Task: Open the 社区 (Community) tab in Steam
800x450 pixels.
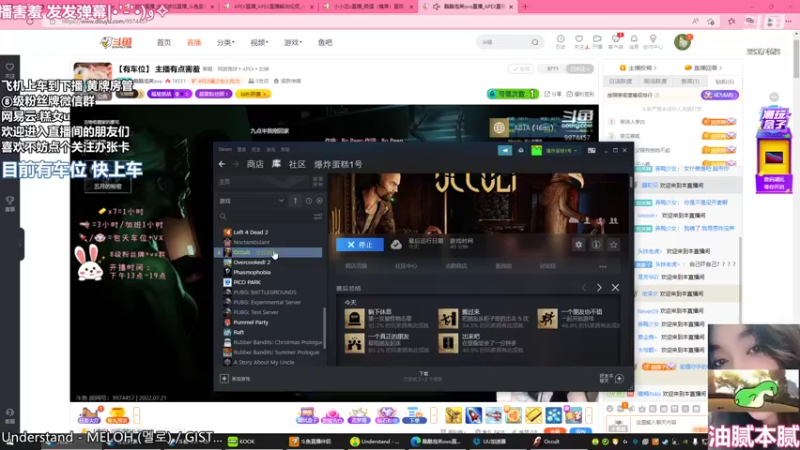Action: [297, 164]
